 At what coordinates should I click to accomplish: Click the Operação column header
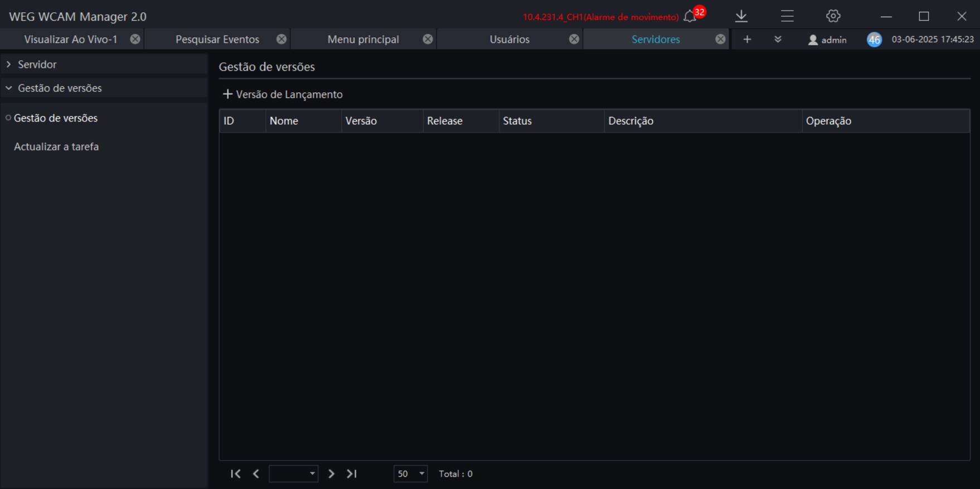coord(886,121)
